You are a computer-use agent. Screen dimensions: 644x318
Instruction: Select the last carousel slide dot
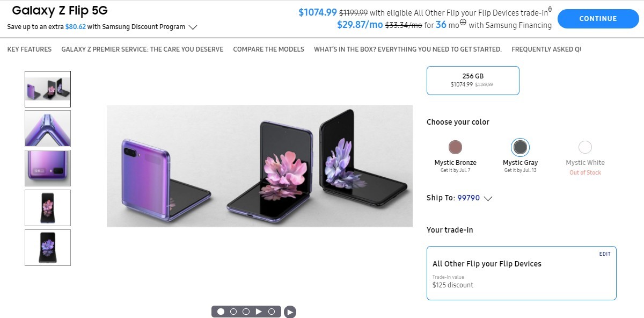click(x=272, y=312)
